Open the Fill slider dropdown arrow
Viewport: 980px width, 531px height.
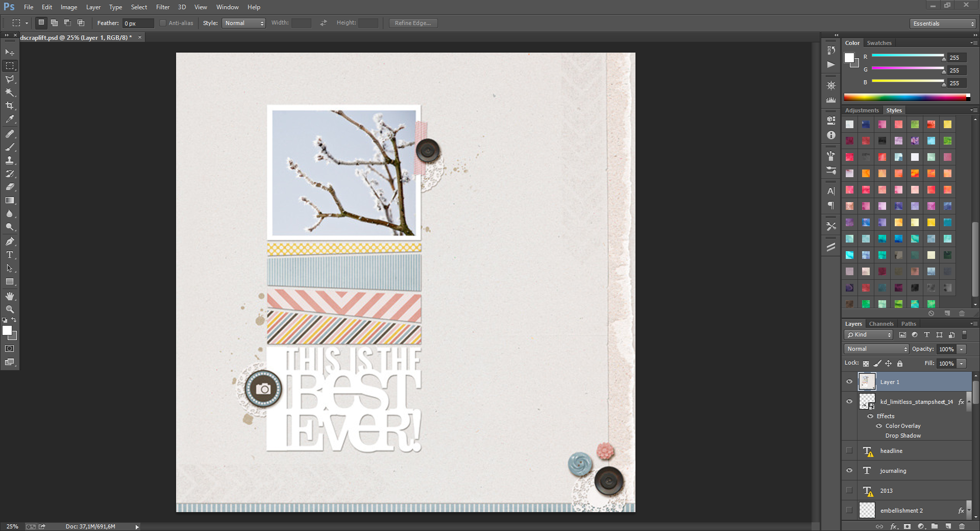[962, 364]
